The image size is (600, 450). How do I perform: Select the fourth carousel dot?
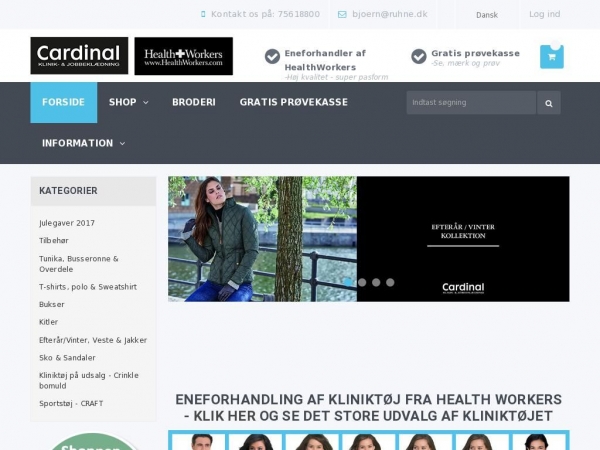pos(390,282)
